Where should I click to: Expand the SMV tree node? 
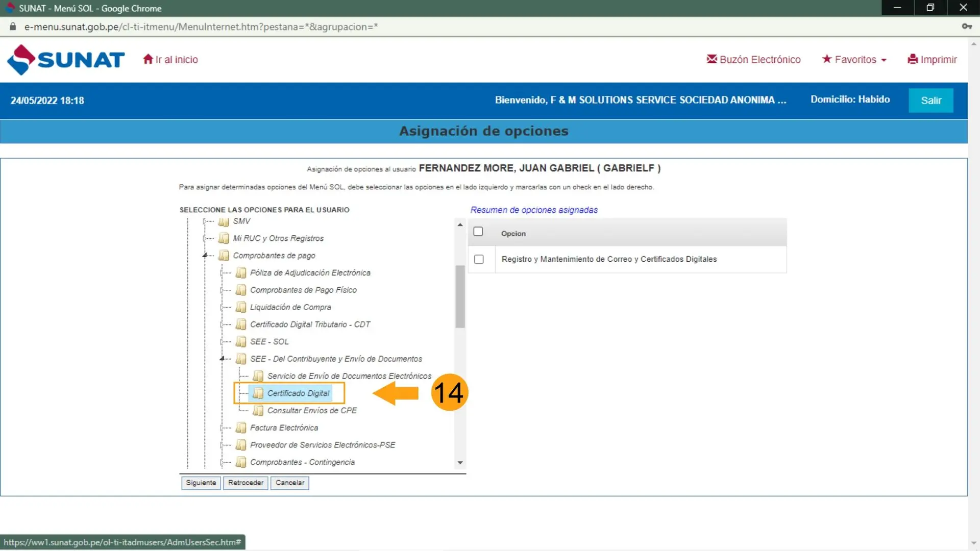(205, 221)
